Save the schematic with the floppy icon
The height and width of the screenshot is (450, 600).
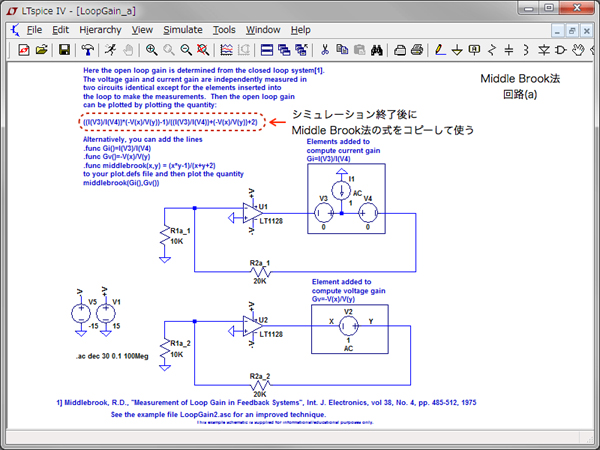pos(65,49)
